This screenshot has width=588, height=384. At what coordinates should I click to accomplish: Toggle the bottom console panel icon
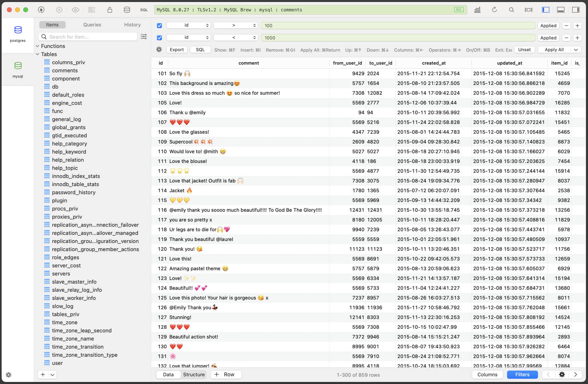[x=561, y=10]
